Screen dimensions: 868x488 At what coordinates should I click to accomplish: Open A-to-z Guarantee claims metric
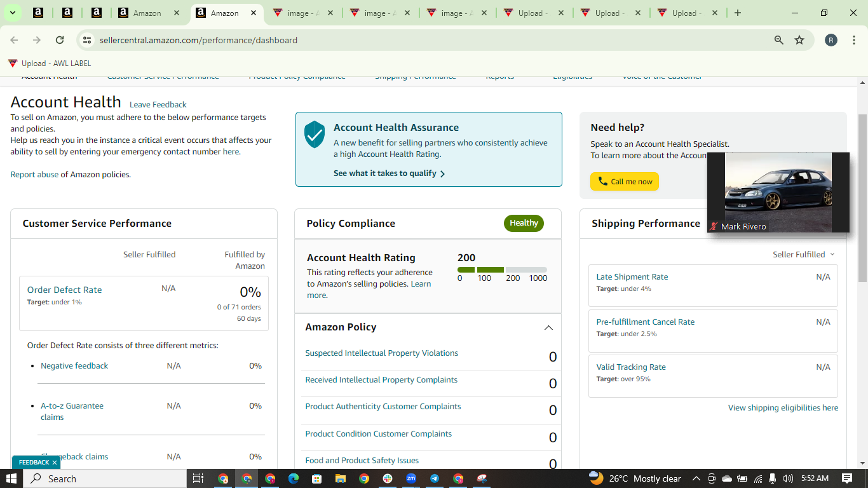[x=72, y=412]
